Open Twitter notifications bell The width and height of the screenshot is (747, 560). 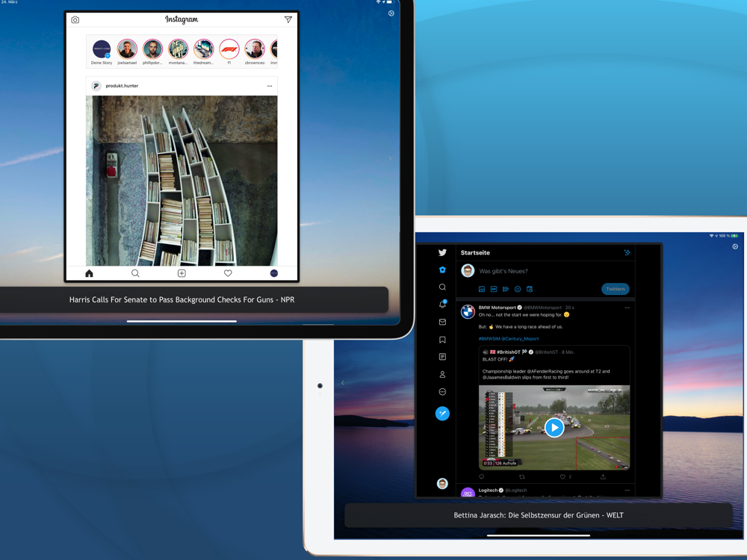pyautogui.click(x=442, y=305)
